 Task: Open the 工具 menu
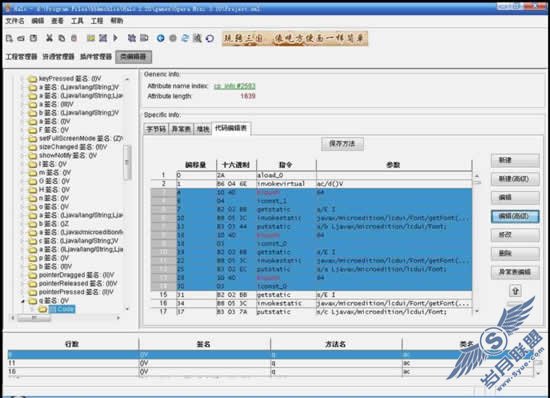click(x=77, y=21)
